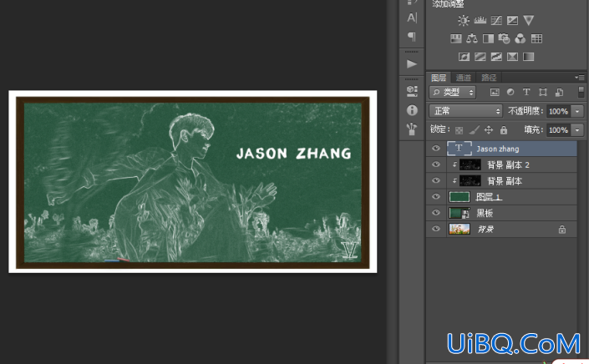
Task: Lock image pixels with brush icon
Action: pos(474,130)
